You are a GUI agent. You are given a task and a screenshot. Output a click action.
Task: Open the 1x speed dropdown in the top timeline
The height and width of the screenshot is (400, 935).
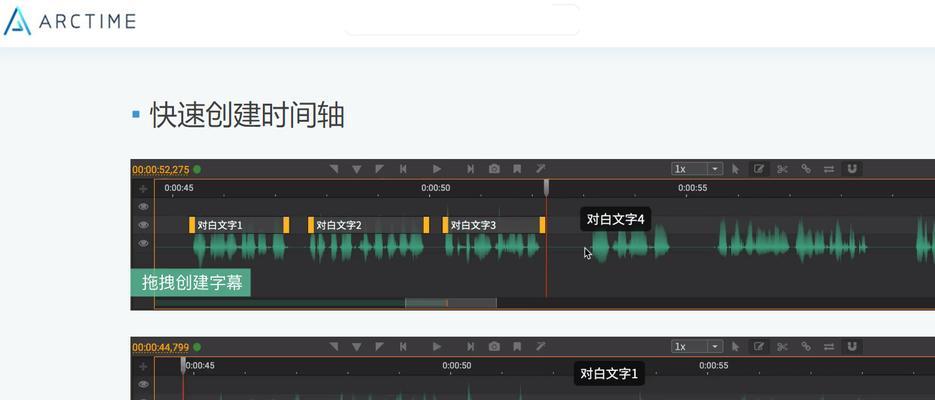(x=697, y=169)
